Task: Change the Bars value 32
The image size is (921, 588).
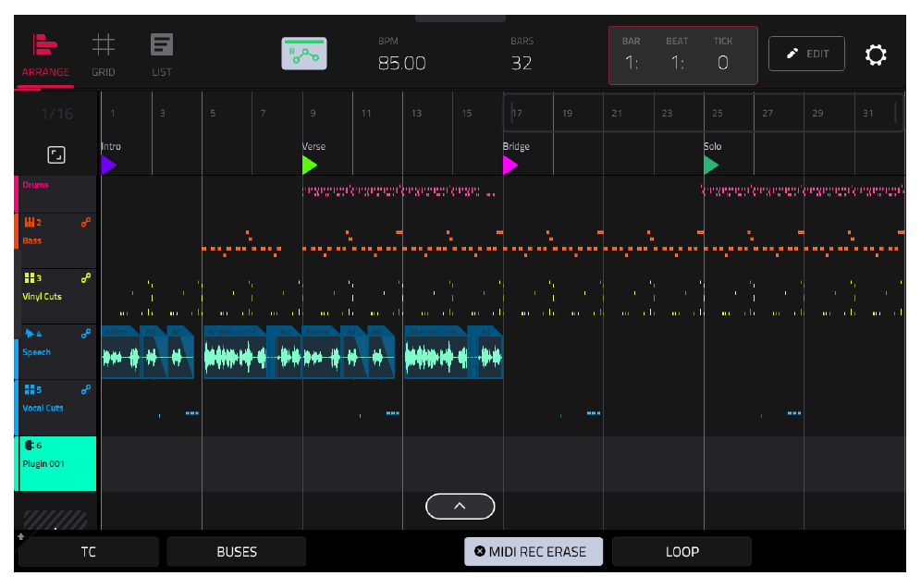Action: (x=522, y=62)
